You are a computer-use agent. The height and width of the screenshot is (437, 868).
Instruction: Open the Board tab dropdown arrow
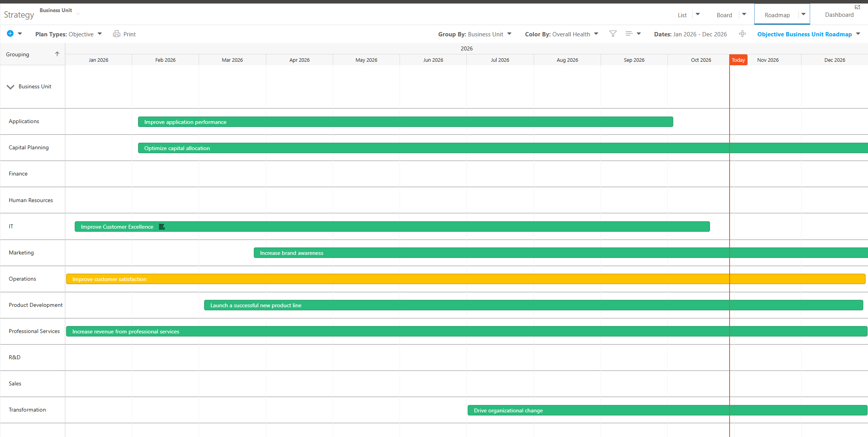click(744, 14)
